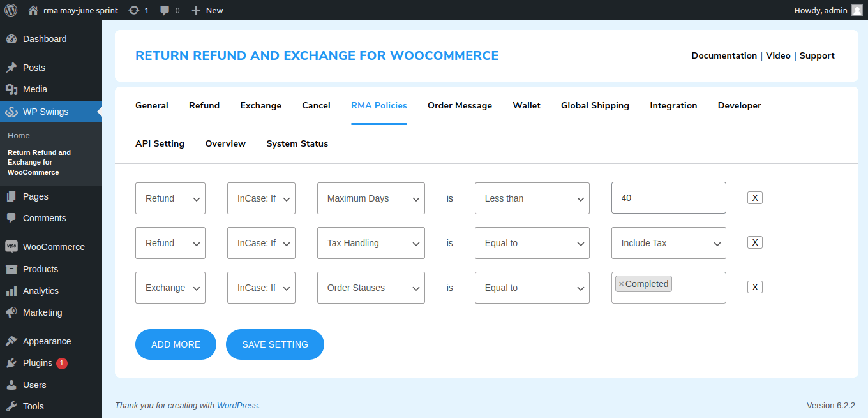This screenshot has width=868, height=419.
Task: Remove the Completed status tag
Action: [x=621, y=284]
